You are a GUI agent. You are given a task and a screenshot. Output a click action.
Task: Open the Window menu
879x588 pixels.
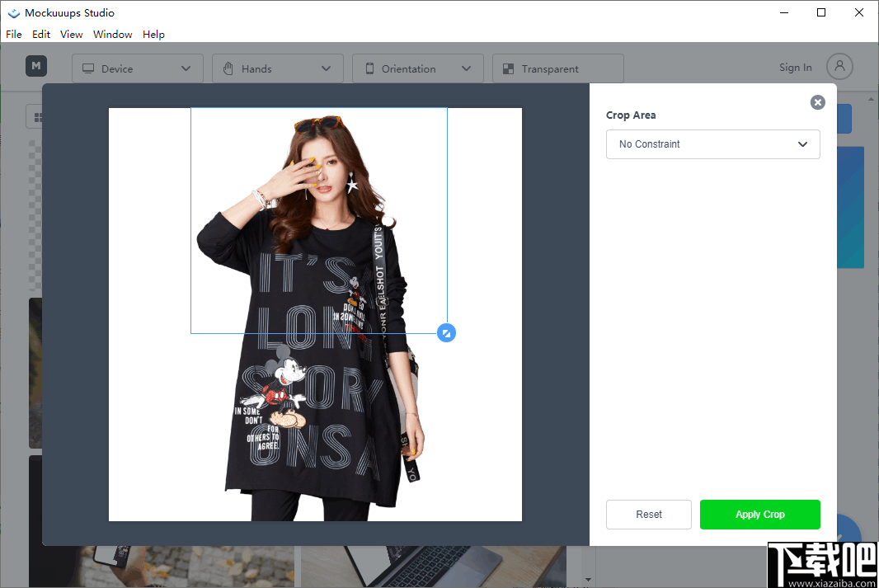[x=112, y=34]
